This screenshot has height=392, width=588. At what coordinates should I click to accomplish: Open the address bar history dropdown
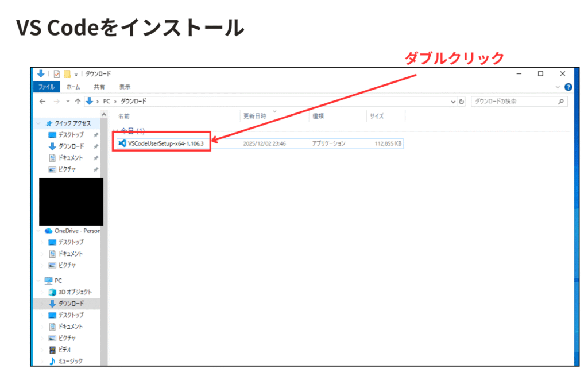(453, 102)
